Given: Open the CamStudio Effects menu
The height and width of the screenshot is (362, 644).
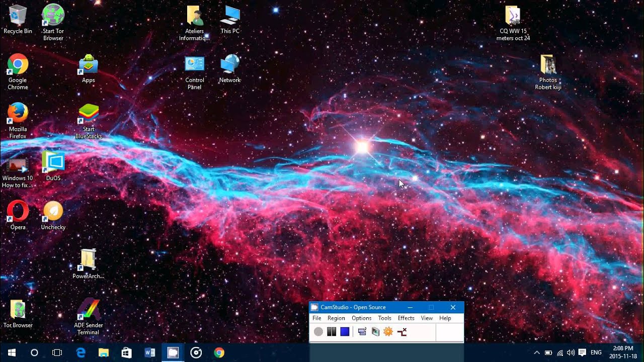Looking at the screenshot, I should coord(406,318).
